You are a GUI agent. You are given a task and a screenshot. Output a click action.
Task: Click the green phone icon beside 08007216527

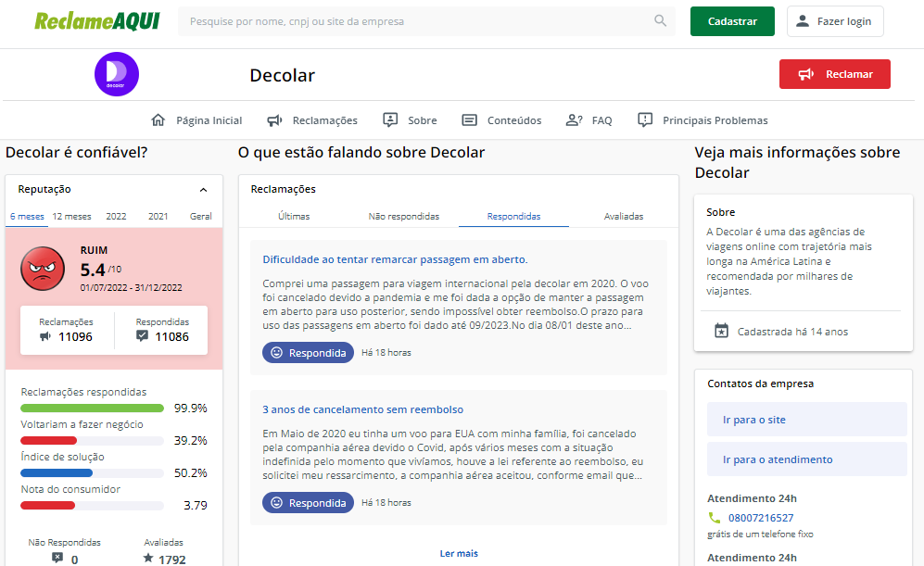(x=715, y=518)
